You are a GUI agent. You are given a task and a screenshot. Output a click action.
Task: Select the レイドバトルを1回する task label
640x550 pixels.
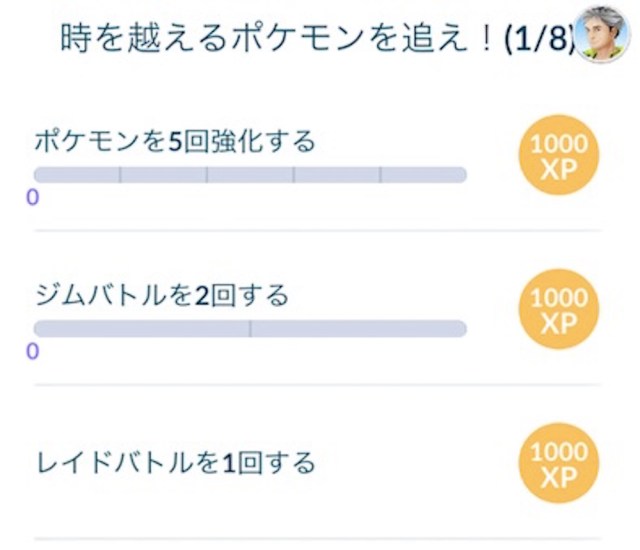(175, 463)
